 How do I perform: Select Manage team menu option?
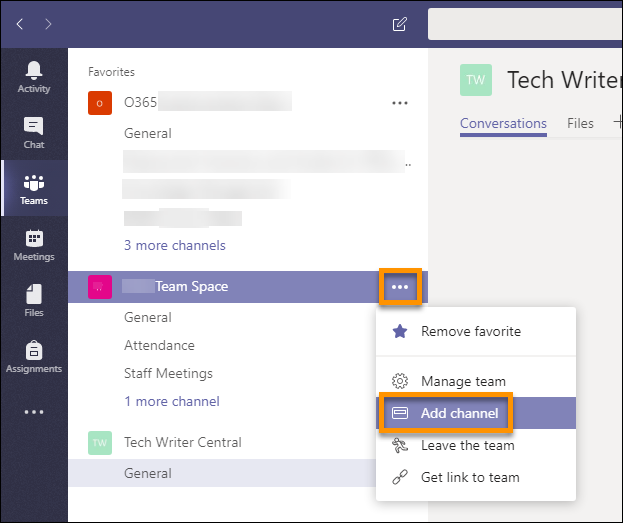[x=463, y=381]
